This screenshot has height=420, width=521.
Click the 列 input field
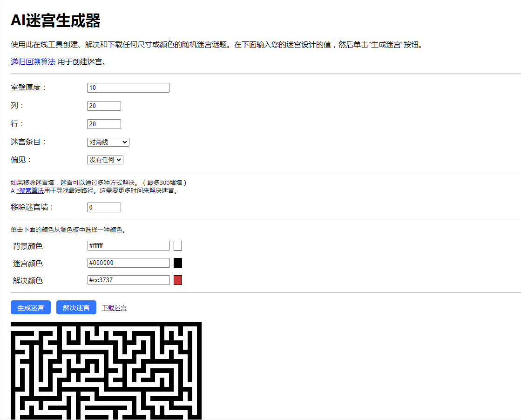coord(103,106)
